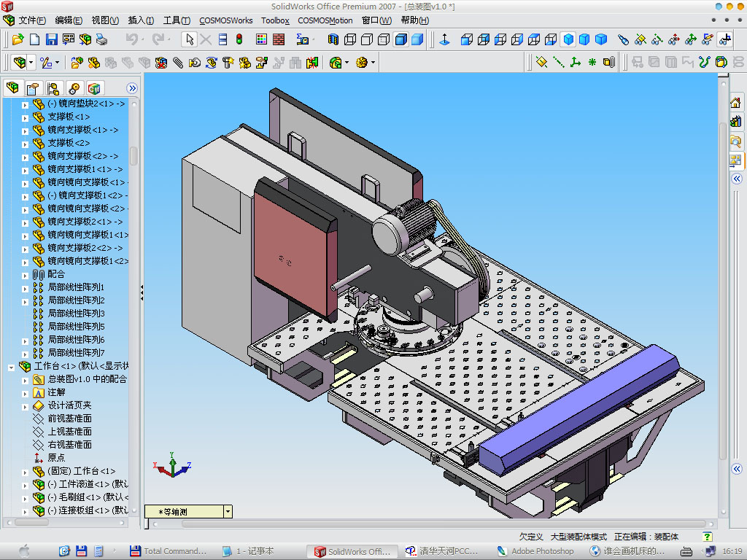The height and width of the screenshot is (560, 747).
Task: Expand the 设计活页夹 node
Action: 26,406
